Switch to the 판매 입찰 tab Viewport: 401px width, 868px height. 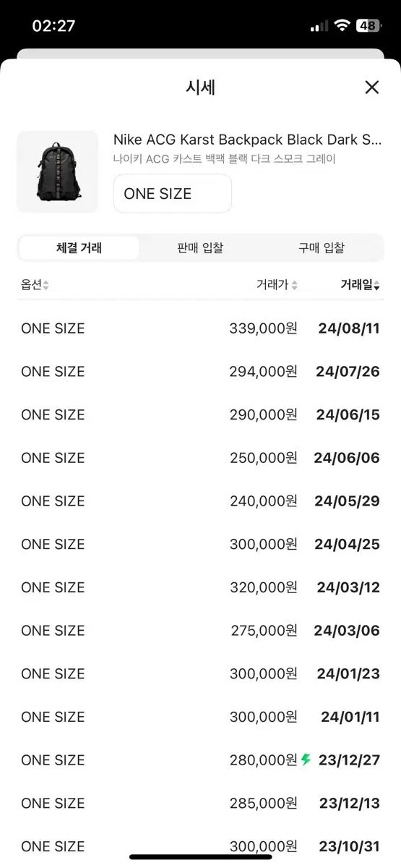point(200,248)
